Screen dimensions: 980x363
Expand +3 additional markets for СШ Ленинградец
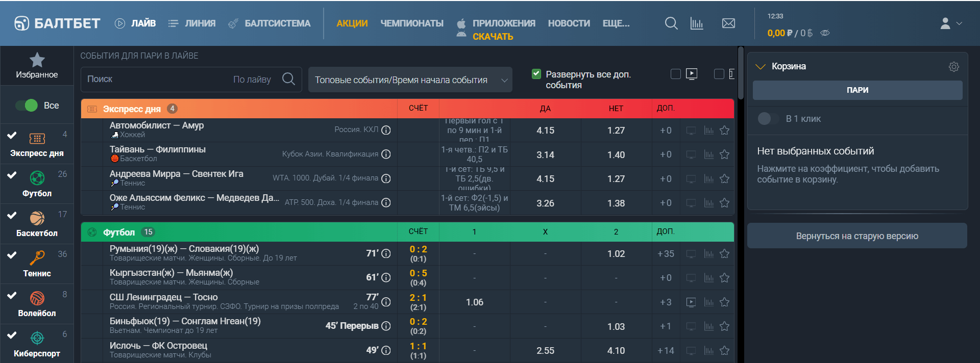[666, 302]
